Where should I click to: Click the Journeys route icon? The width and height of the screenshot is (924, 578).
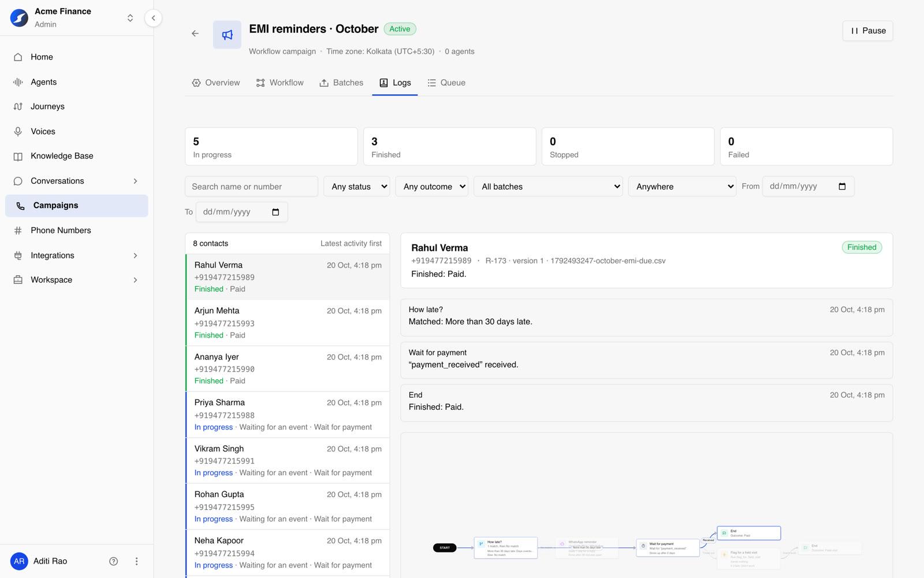(x=18, y=106)
